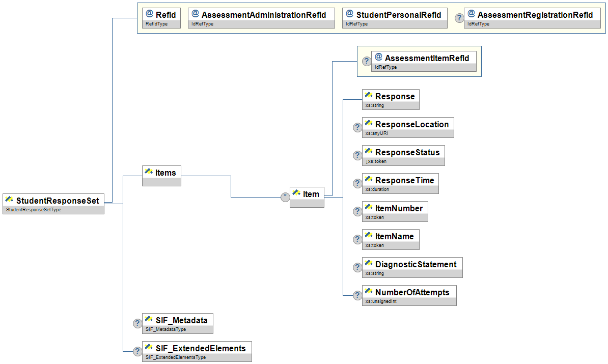Click the asterisk multiplicity icon beside Item
Viewport: 608px width, 364px height.
tap(285, 197)
